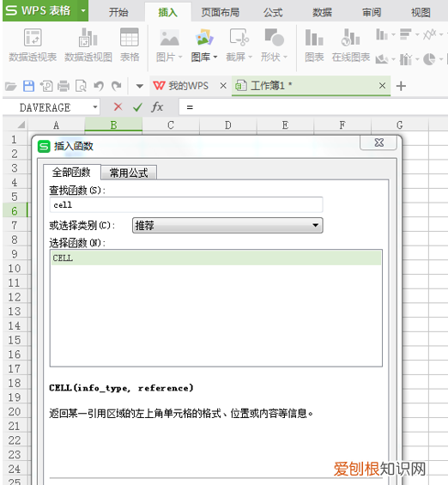The width and height of the screenshot is (448, 485).
Task: Open the 公式 ribbon tab
Action: pyautogui.click(x=273, y=12)
